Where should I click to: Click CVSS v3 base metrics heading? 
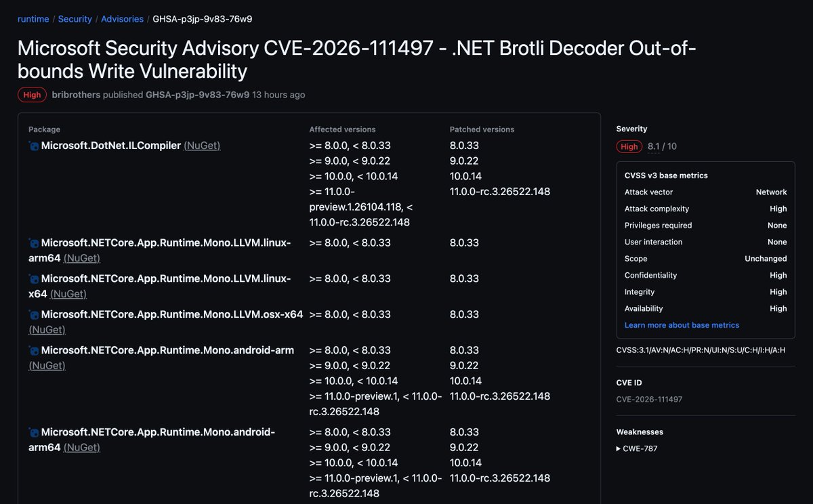[x=666, y=175]
